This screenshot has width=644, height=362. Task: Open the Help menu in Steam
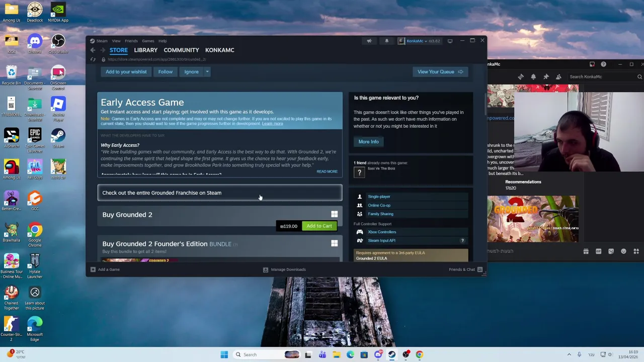pos(163,41)
